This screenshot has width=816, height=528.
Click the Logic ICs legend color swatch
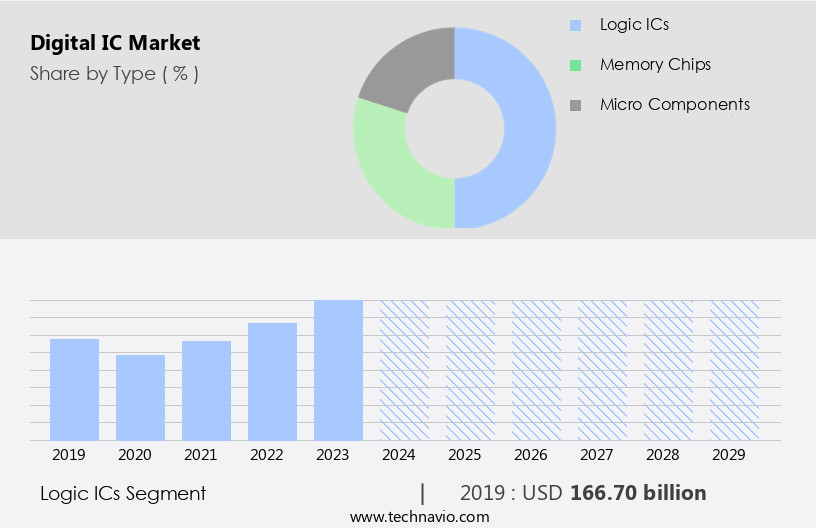pyautogui.click(x=575, y=25)
